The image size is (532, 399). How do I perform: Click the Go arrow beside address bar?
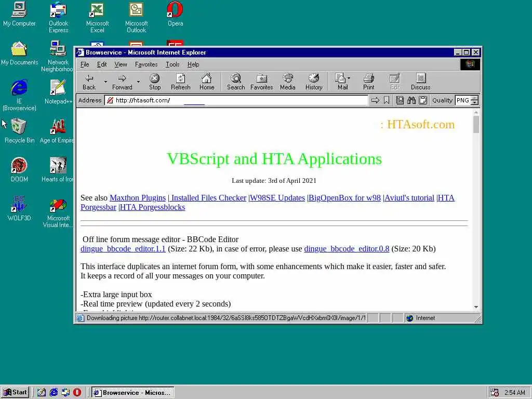click(x=375, y=100)
